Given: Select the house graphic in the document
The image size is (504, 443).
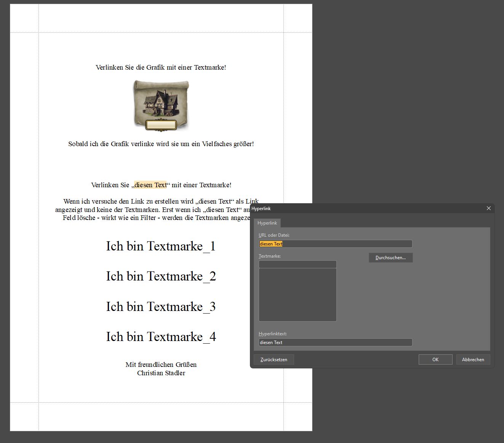Looking at the screenshot, I should point(161,105).
